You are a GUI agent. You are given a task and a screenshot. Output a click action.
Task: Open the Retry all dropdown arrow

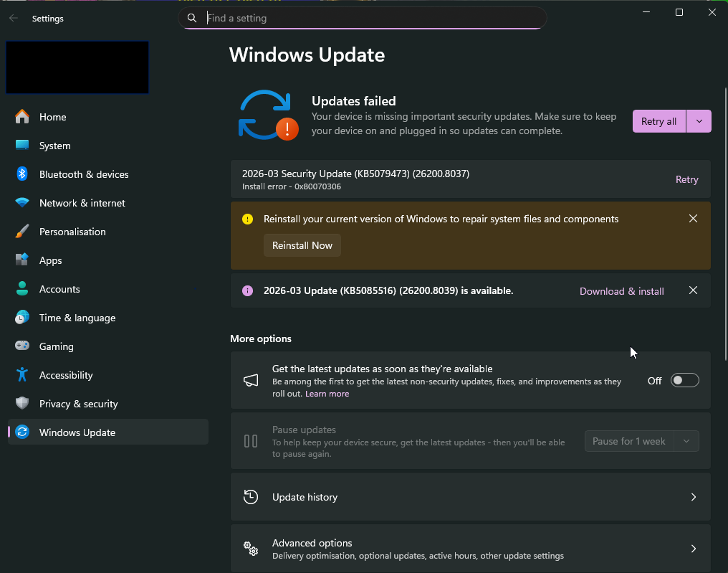[699, 121]
